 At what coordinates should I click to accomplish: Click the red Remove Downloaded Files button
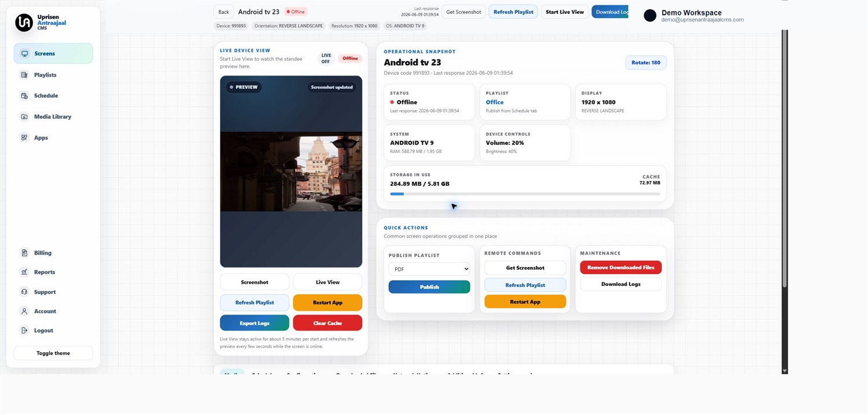point(621,267)
